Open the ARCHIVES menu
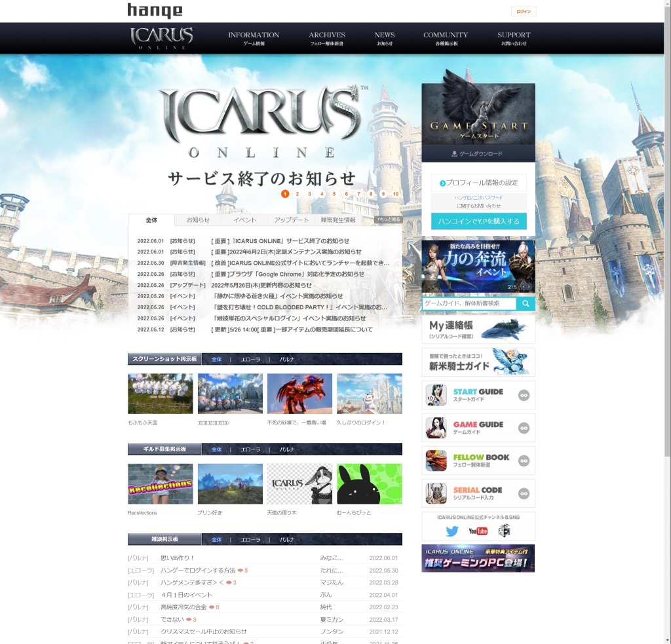The height and width of the screenshot is (644, 671). tap(327, 38)
